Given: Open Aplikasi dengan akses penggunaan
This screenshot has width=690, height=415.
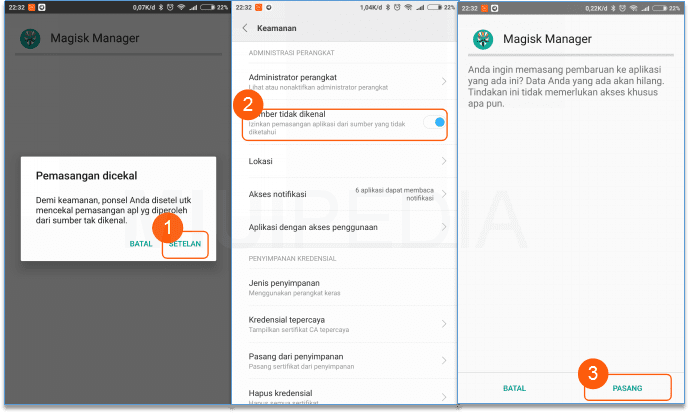Looking at the screenshot, I should click(x=345, y=227).
